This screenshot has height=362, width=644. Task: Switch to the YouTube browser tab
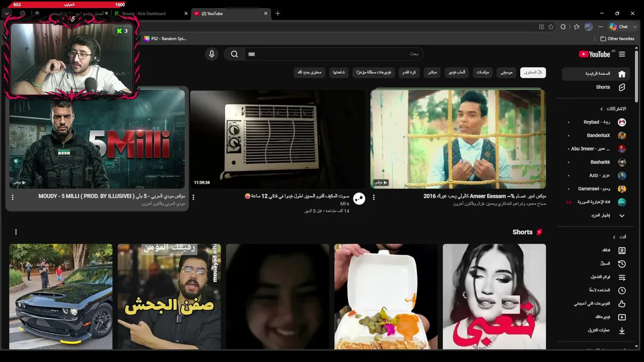tap(231, 14)
